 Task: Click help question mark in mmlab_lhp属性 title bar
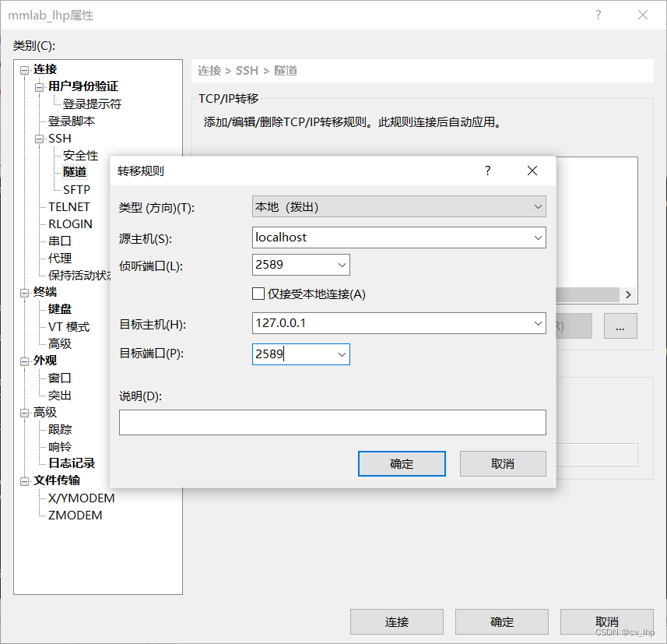(x=598, y=15)
